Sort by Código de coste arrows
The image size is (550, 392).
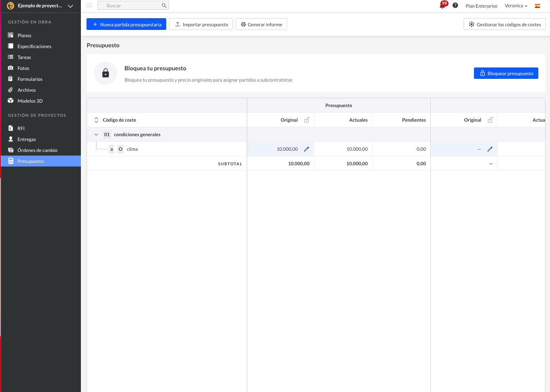coord(96,120)
